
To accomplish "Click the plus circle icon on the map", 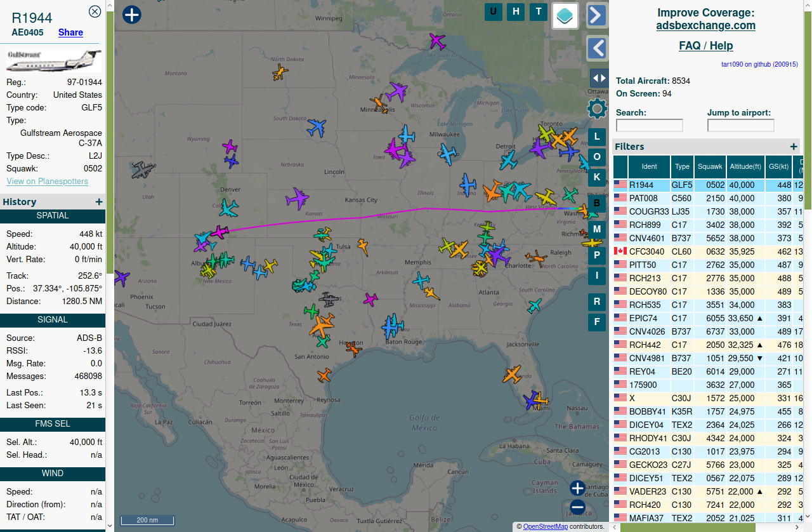I will [x=131, y=15].
